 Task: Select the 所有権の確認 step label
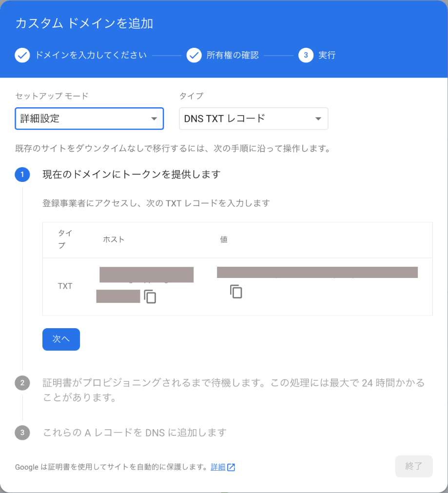pos(233,56)
